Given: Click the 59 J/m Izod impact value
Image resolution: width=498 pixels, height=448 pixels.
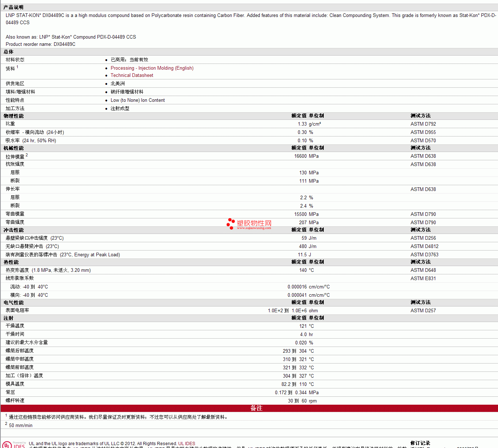Looking at the screenshot, I should [309, 238].
